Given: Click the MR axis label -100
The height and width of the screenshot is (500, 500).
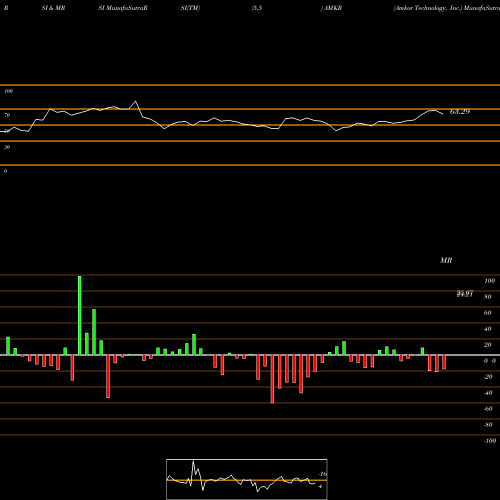Looking at the screenshot, I should [x=489, y=441].
